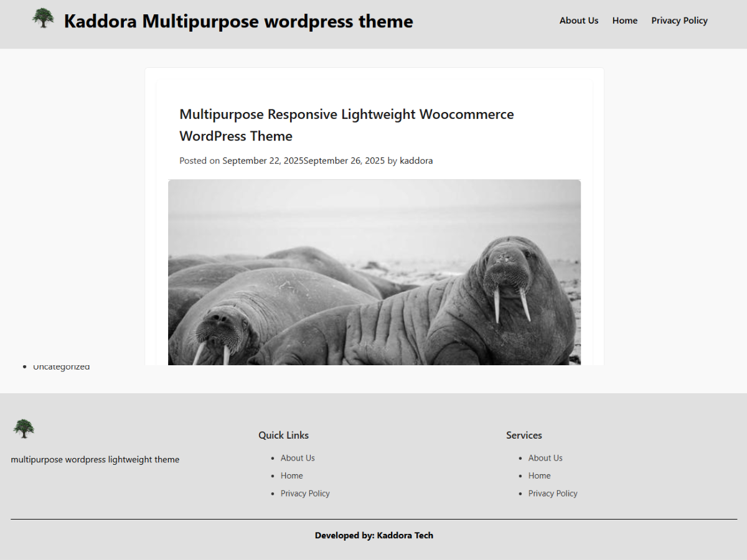The height and width of the screenshot is (560, 747).
Task: Open the author profile link kaddora
Action: pyautogui.click(x=416, y=160)
